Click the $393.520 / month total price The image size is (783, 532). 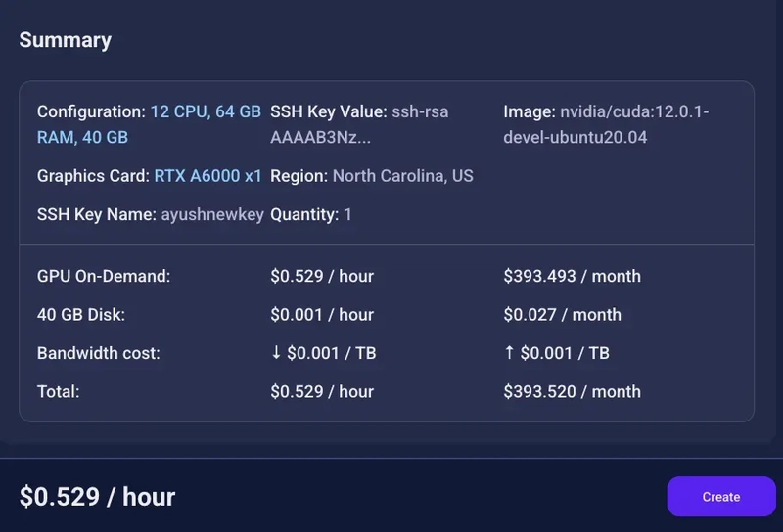tap(572, 392)
